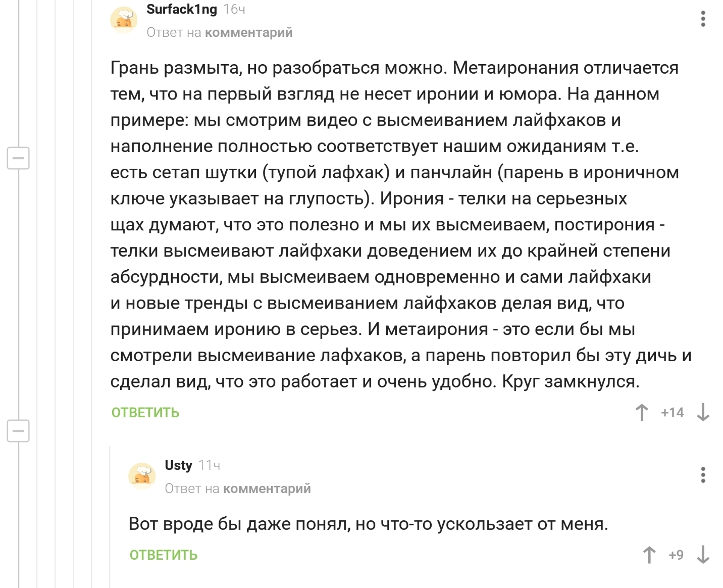Open three-dot menu on Usty's comment

coord(703,475)
